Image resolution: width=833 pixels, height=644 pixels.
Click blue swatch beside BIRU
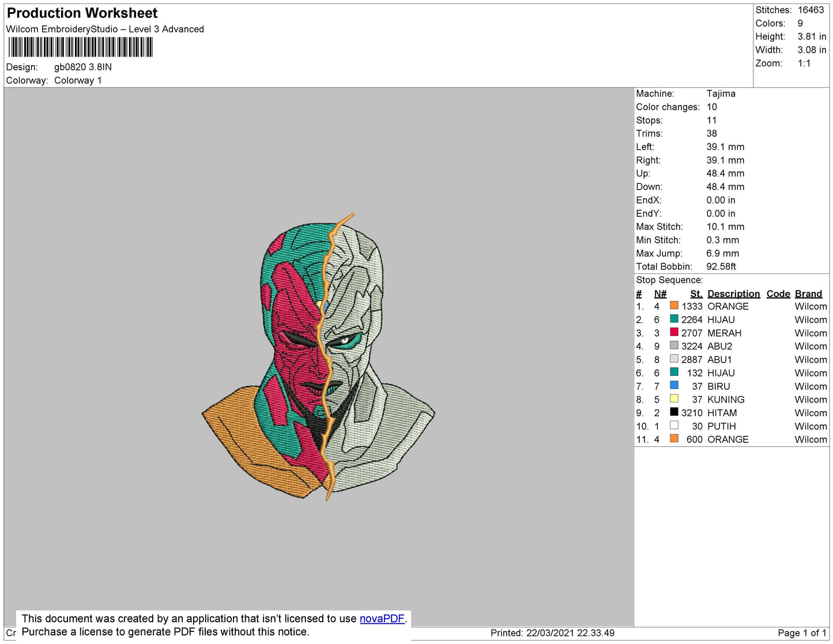674,385
